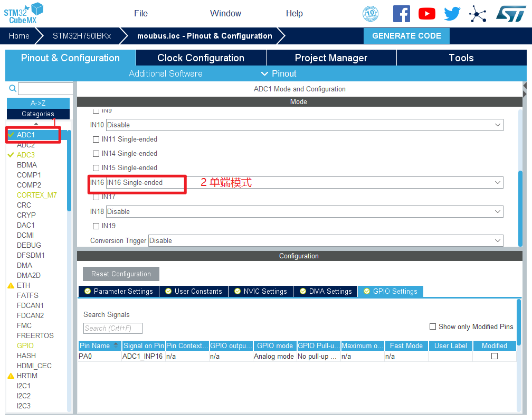Viewport: 532px width, 420px height.
Task: Open the IN10 Disable dropdown
Action: pos(304,125)
